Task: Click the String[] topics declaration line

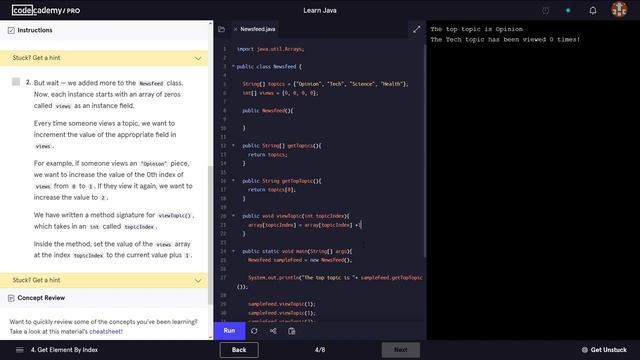Action: (x=325, y=84)
